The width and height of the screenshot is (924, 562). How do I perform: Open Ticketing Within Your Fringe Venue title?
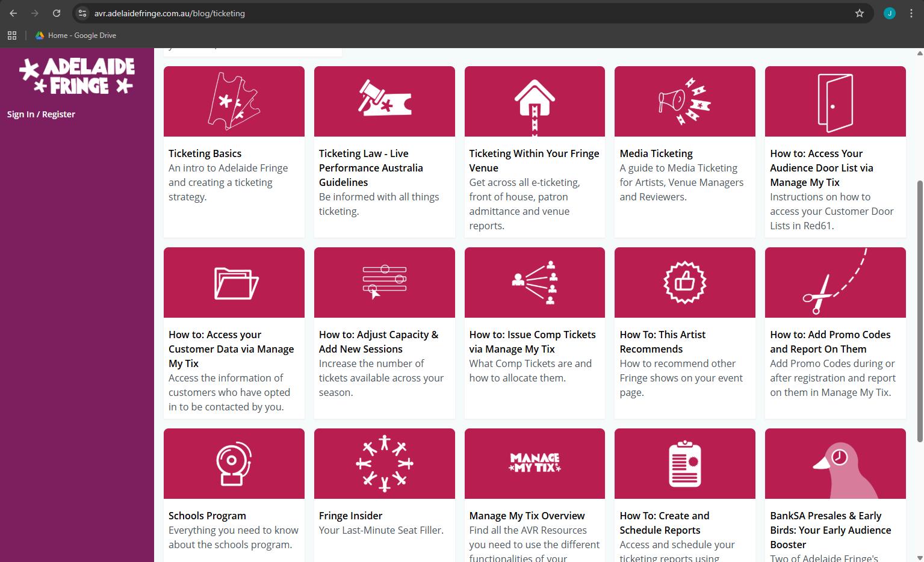534,161
